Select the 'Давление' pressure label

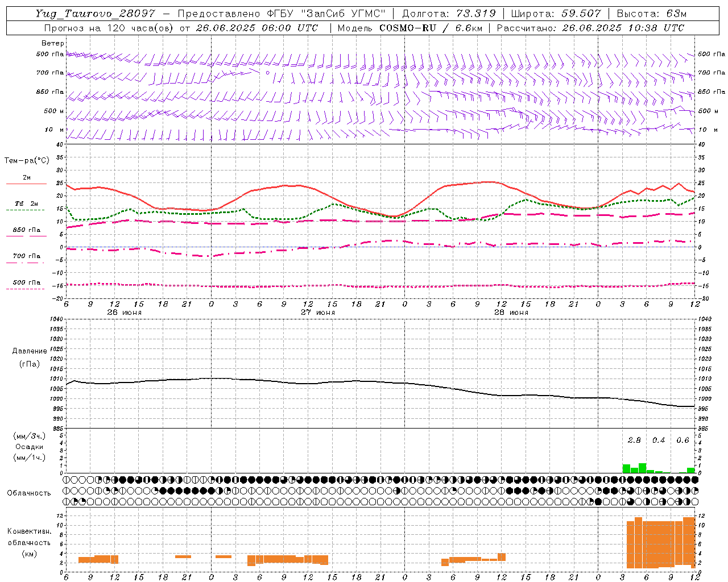pos(29,351)
